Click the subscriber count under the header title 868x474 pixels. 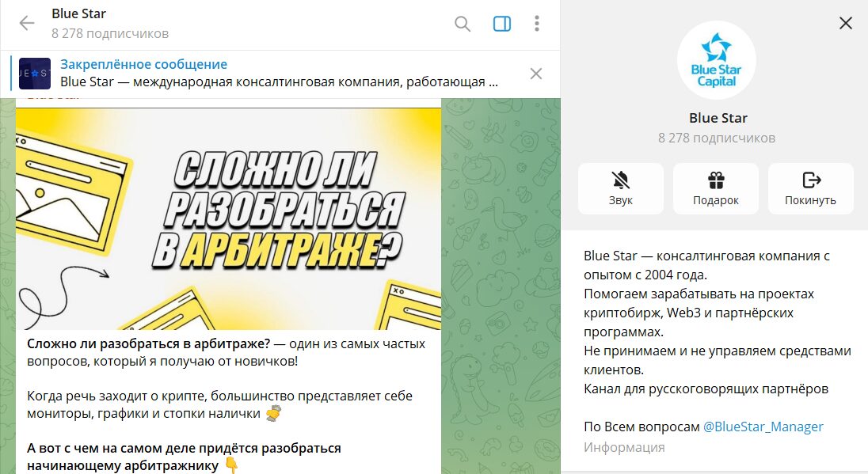pos(110,33)
